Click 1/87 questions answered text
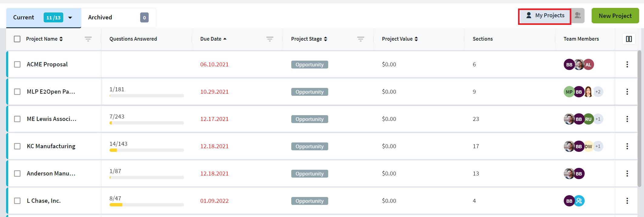The image size is (644, 217). point(115,171)
